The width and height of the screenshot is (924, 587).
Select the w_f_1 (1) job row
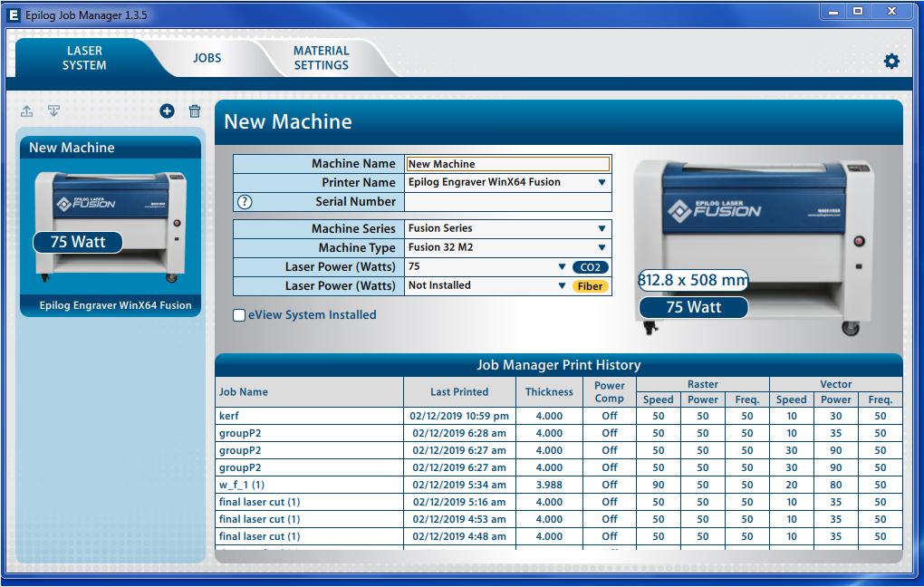pos(559,485)
